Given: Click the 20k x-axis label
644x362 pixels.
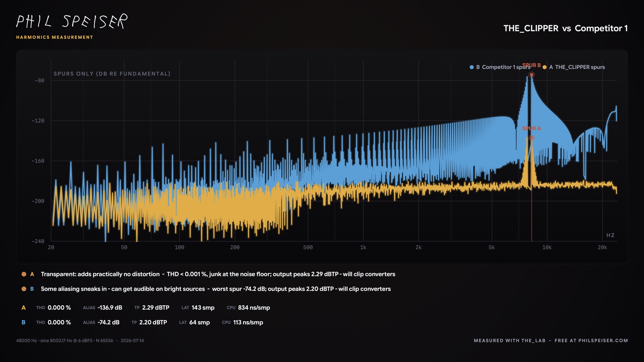Looking at the screenshot, I should coord(602,247).
